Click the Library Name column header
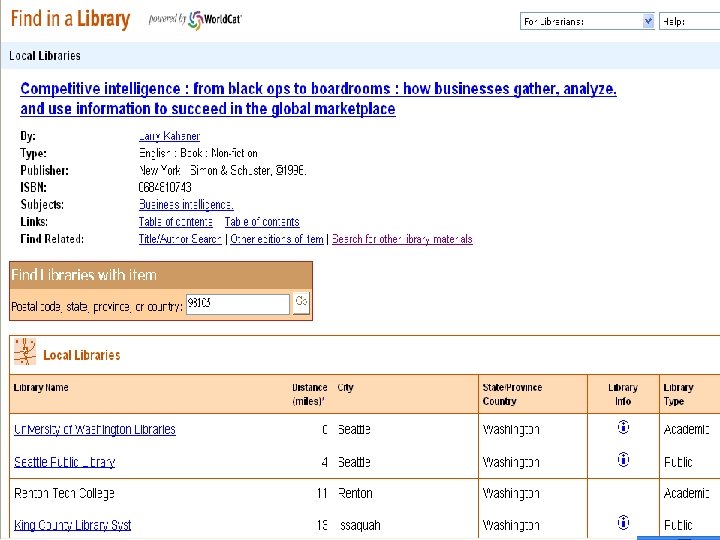The image size is (720, 540). tap(41, 388)
